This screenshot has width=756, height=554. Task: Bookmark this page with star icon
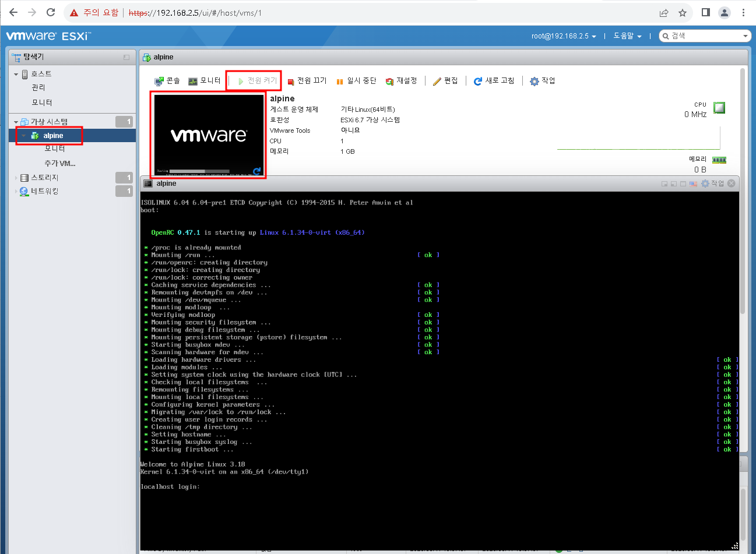pyautogui.click(x=683, y=13)
